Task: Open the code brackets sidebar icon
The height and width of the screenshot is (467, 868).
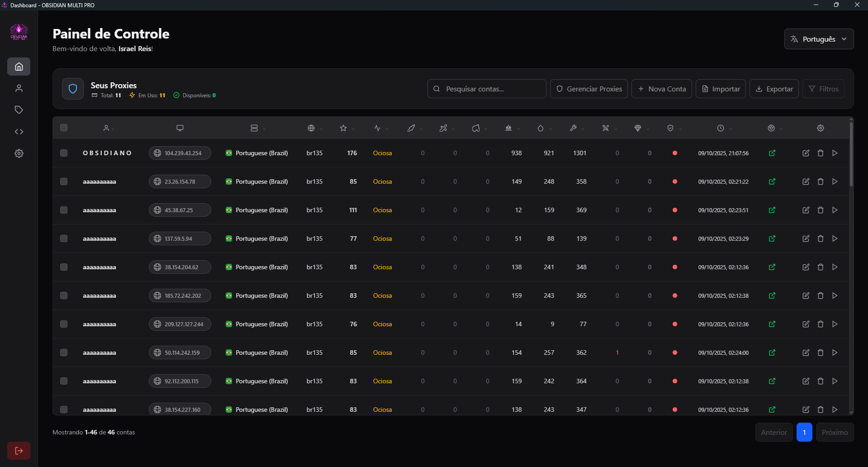Action: (x=19, y=132)
